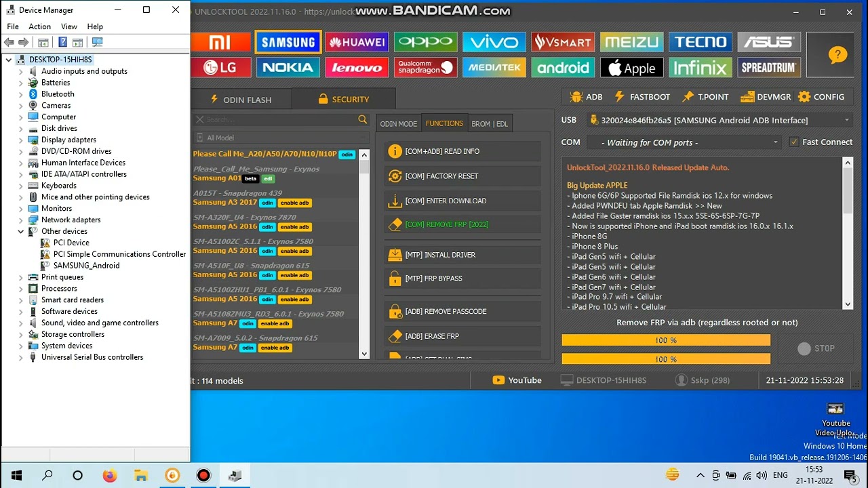The width and height of the screenshot is (868, 488).
Task: Click Device Manager's Back arrow
Action: (9, 42)
